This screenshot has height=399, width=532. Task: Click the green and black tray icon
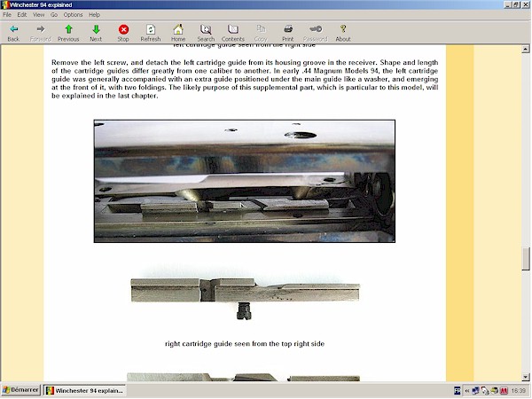click(x=495, y=391)
